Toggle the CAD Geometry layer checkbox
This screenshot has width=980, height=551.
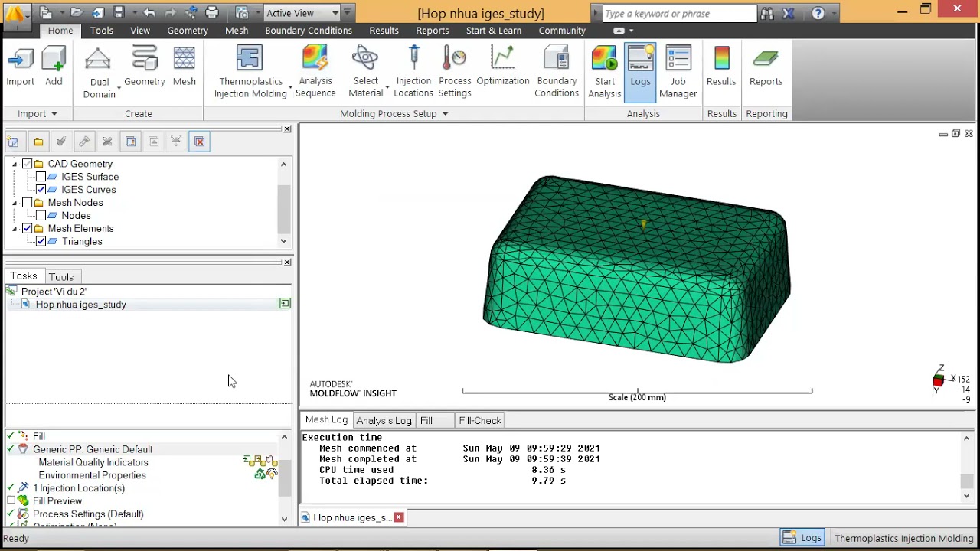[28, 164]
